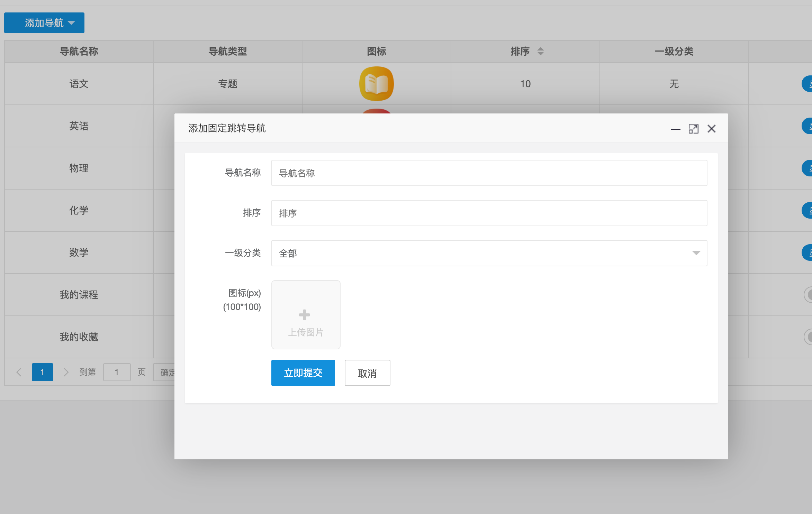Toggle the switch in 英语 row
This screenshot has width=812, height=514.
(x=807, y=126)
